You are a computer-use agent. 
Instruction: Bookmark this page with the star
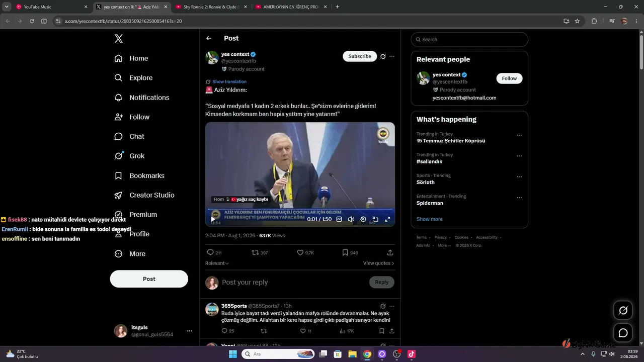pos(577,21)
